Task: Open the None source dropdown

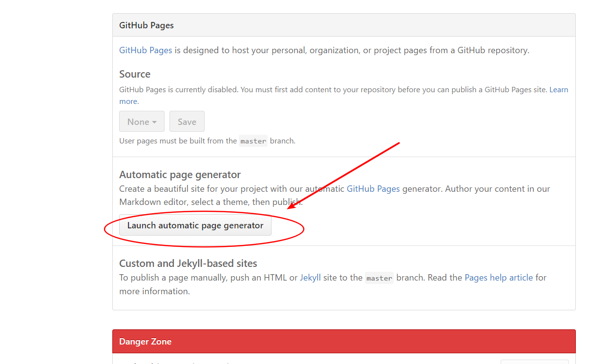Action: click(142, 121)
